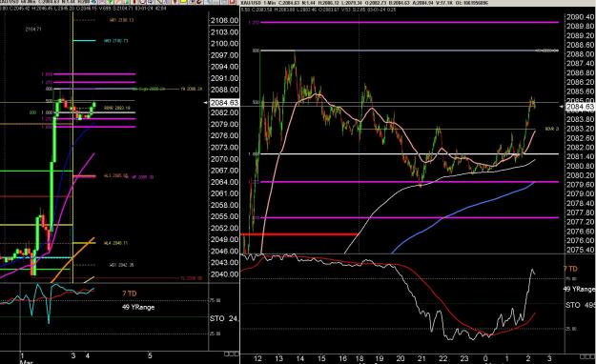Screen dimensions: 596x364
Task: Click hour 0 on 1-Min time axis
Action: 485,358
